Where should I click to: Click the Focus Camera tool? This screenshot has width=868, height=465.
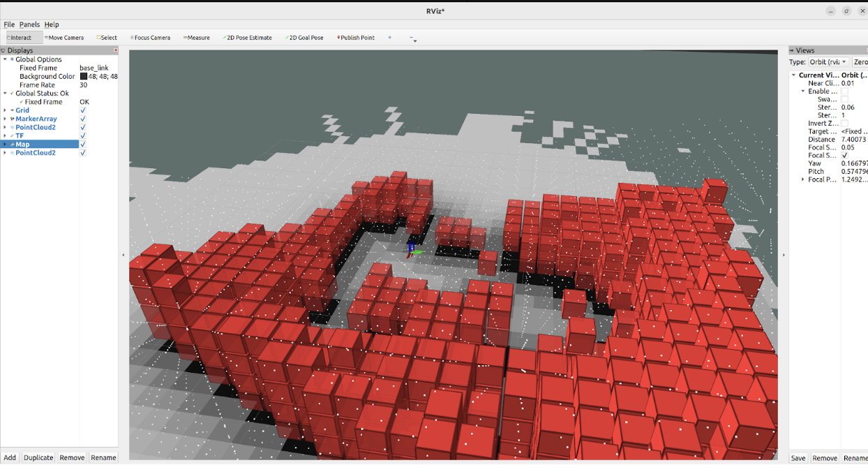click(x=150, y=38)
